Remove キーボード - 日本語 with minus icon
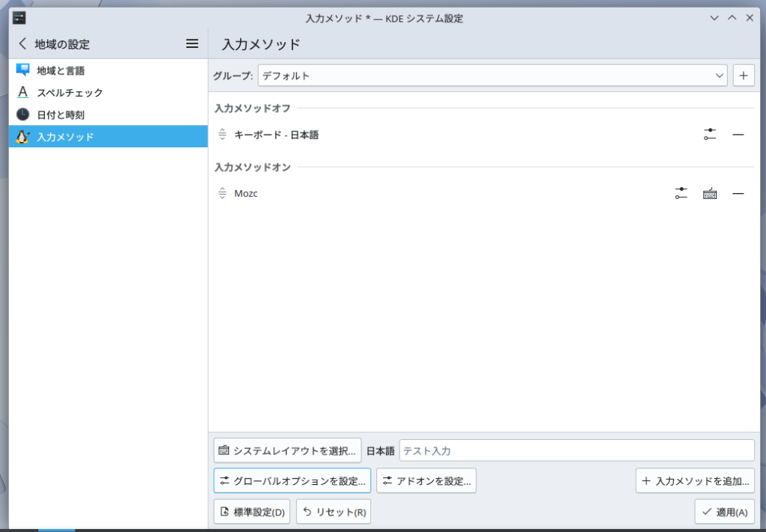 738,135
